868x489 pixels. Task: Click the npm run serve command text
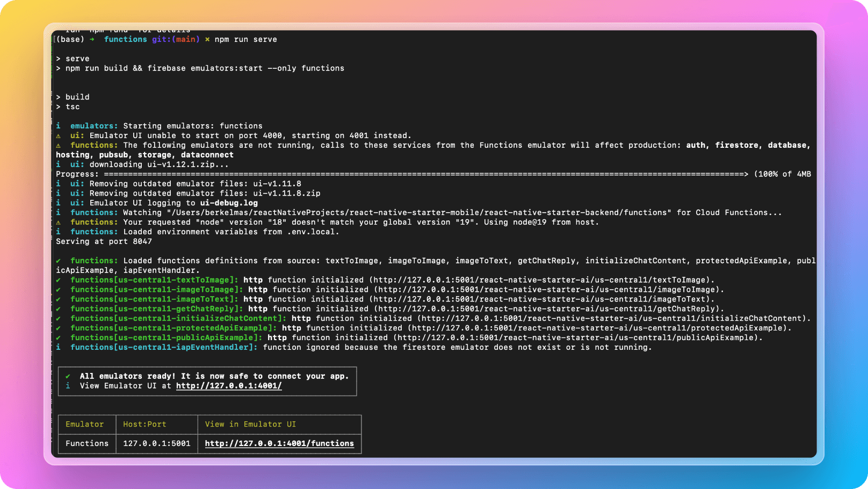(246, 39)
